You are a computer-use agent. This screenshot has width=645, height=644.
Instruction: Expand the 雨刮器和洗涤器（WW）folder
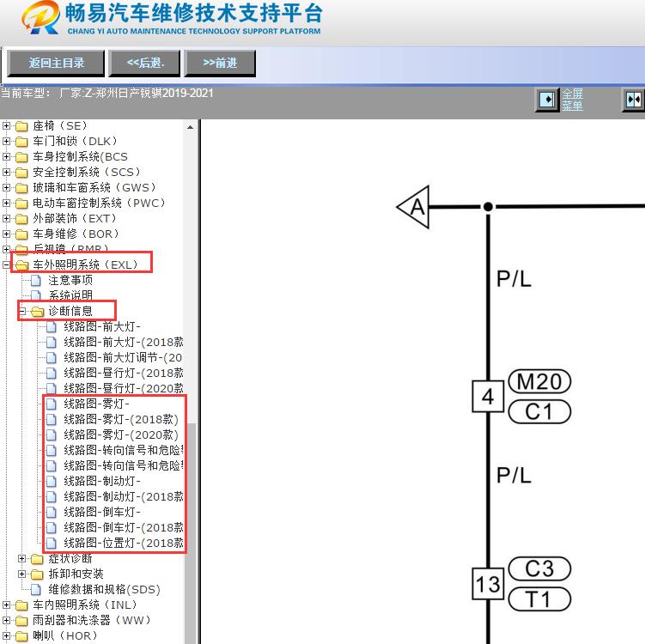click(x=6, y=620)
